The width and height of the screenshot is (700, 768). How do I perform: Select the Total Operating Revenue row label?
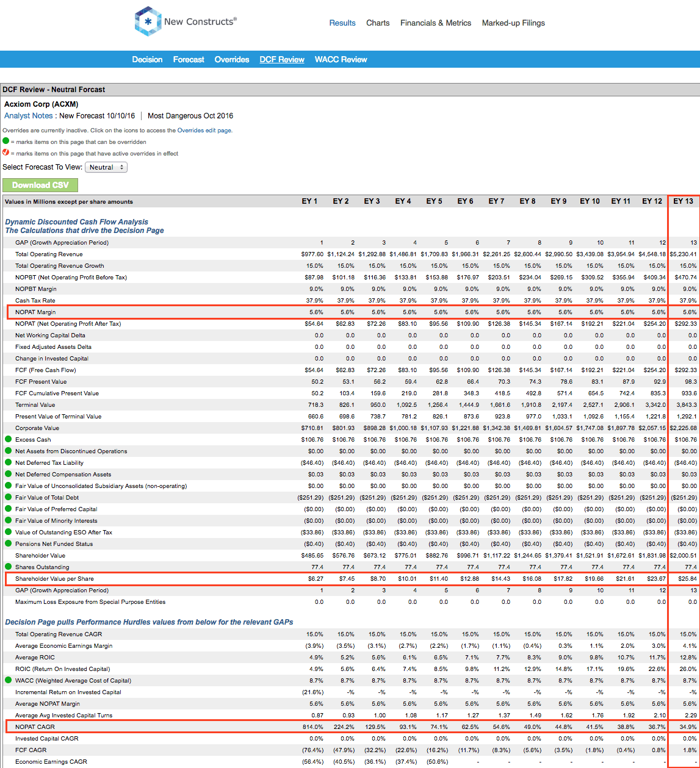pos(49,254)
